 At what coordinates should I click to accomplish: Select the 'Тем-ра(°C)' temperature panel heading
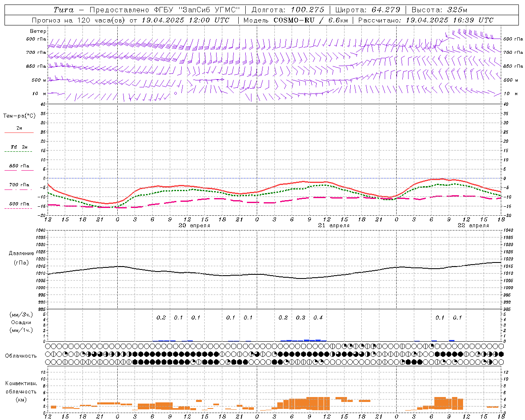tap(19, 116)
